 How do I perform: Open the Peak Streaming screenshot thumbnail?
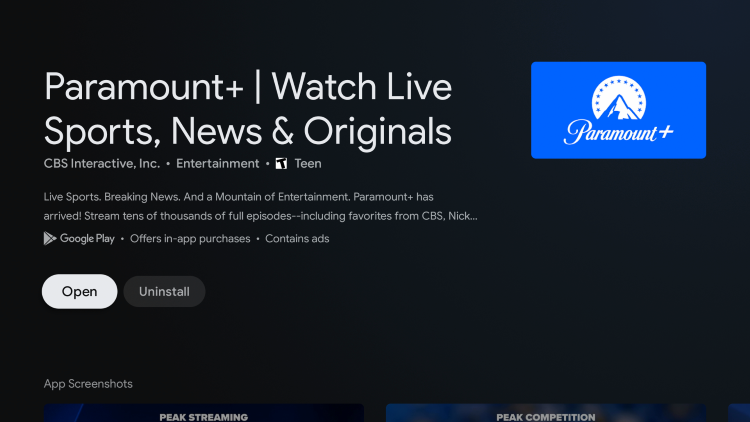(x=204, y=413)
